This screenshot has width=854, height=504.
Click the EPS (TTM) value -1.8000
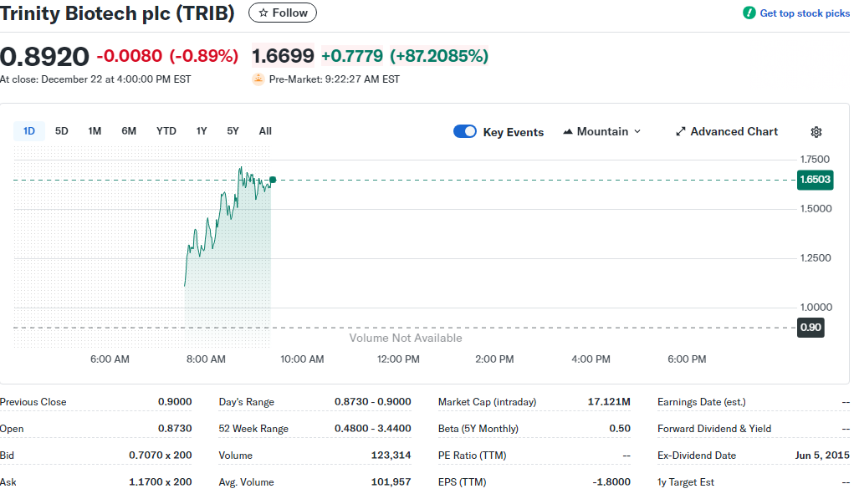(x=611, y=481)
